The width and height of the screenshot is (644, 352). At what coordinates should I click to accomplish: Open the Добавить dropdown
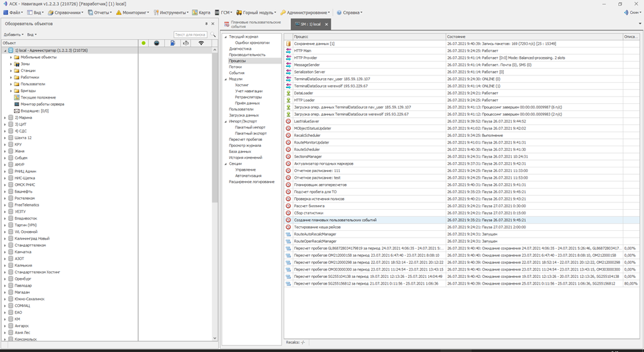click(13, 34)
